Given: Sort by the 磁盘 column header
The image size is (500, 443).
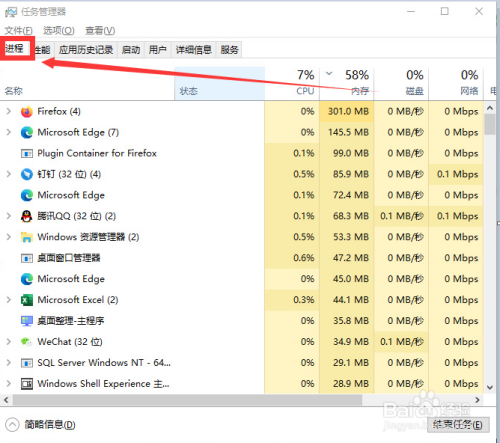Looking at the screenshot, I should click(x=401, y=83).
